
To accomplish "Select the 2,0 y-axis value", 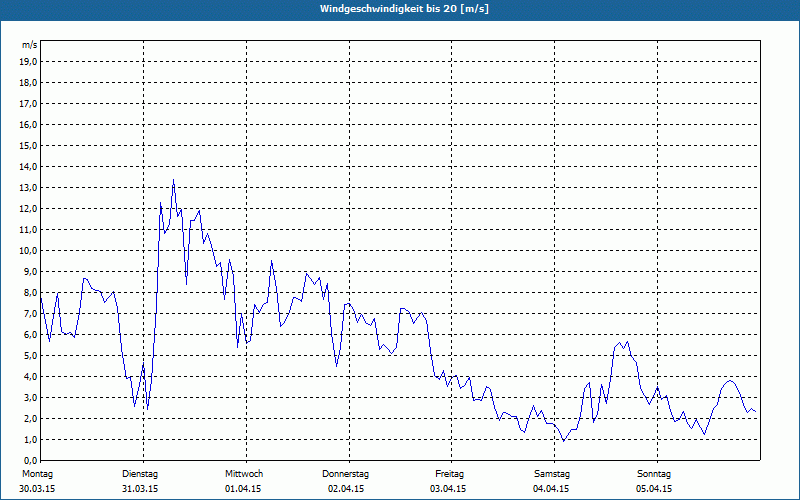I will 31,418.
